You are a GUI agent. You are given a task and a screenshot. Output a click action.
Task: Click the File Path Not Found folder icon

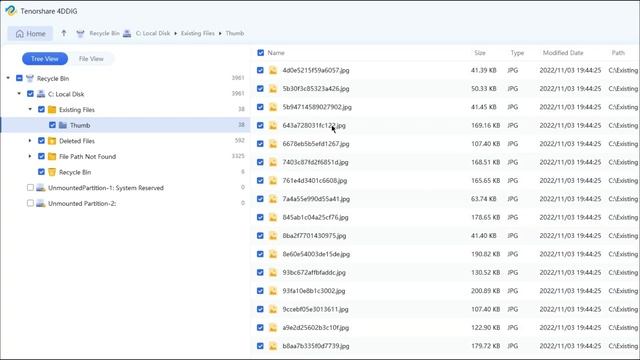coord(52,156)
